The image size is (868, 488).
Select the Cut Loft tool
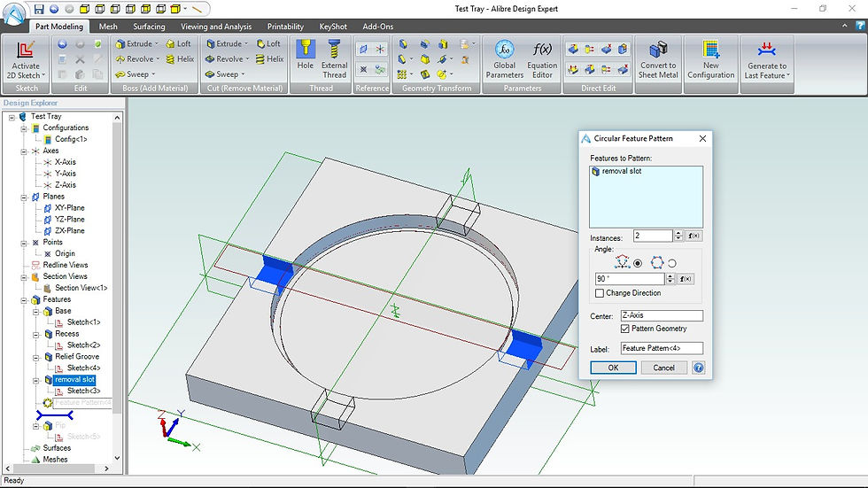point(267,43)
